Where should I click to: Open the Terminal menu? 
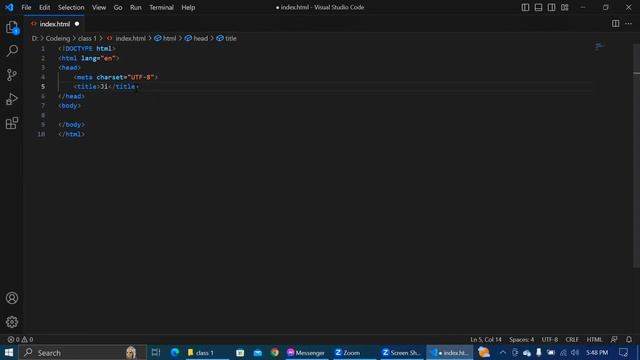(x=161, y=7)
